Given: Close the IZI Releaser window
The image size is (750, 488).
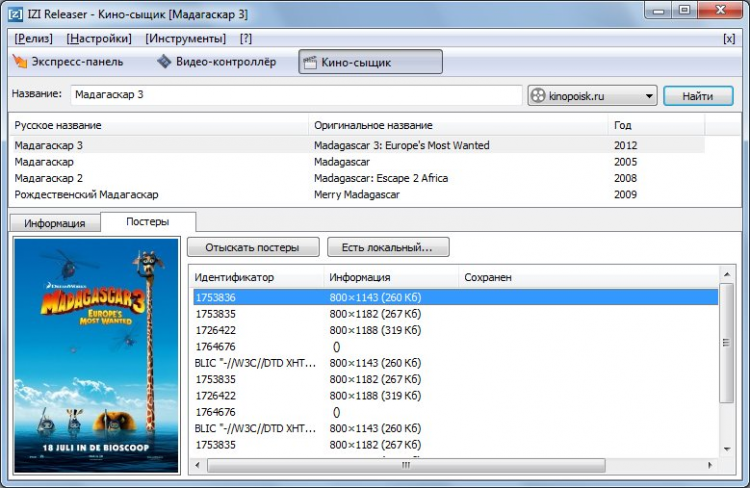Looking at the screenshot, I should 720,11.
